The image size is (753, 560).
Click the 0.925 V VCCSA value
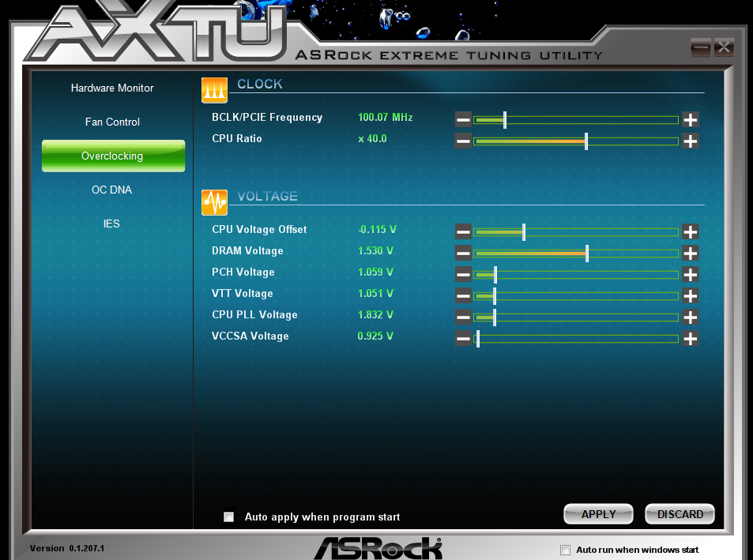pos(375,336)
